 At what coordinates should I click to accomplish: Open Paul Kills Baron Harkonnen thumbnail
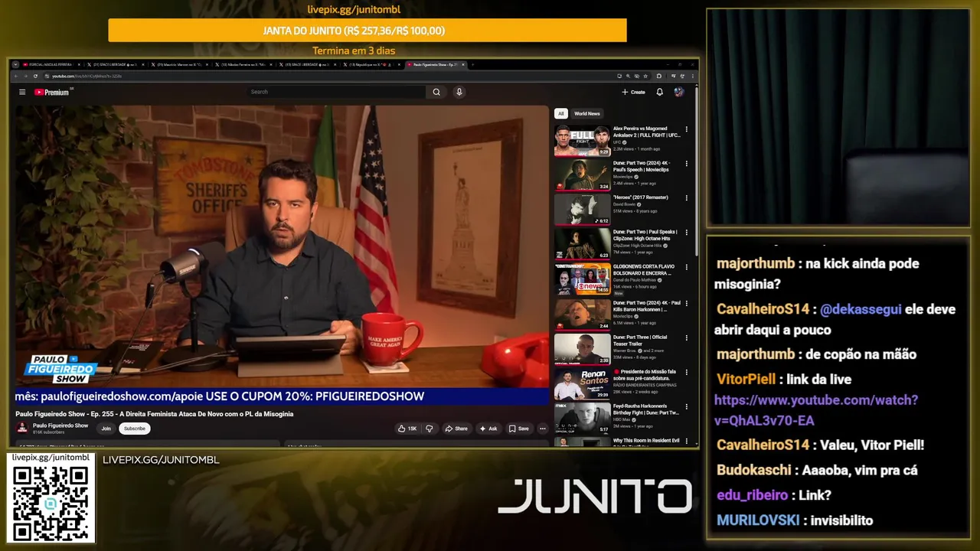(582, 314)
